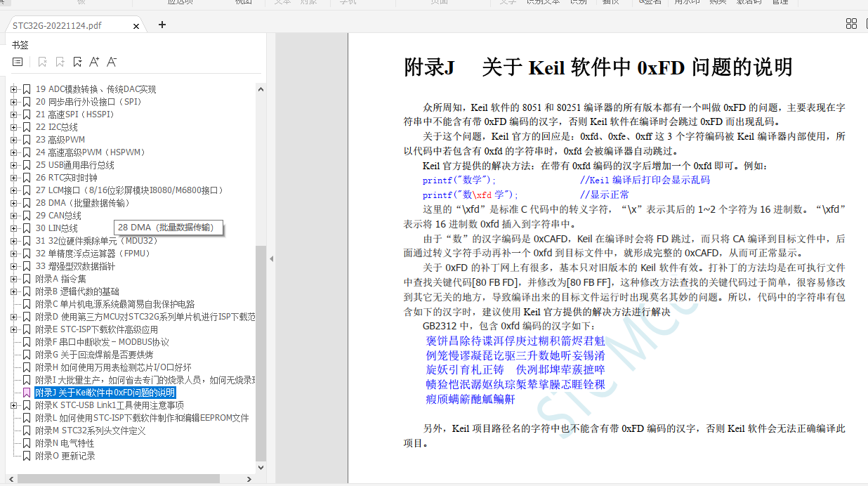Open bookmark 附录J 关于Keil软件中0xFD问题的说明
The image size is (868, 486).
pos(105,393)
